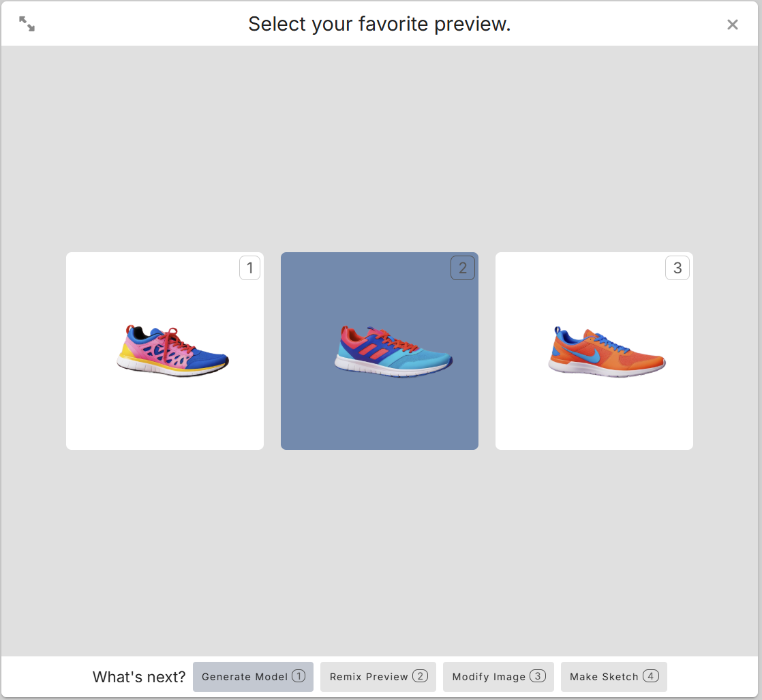The height and width of the screenshot is (700, 762).
Task: Click shortcut badge 4 inside Make Sketch
Action: pos(651,675)
